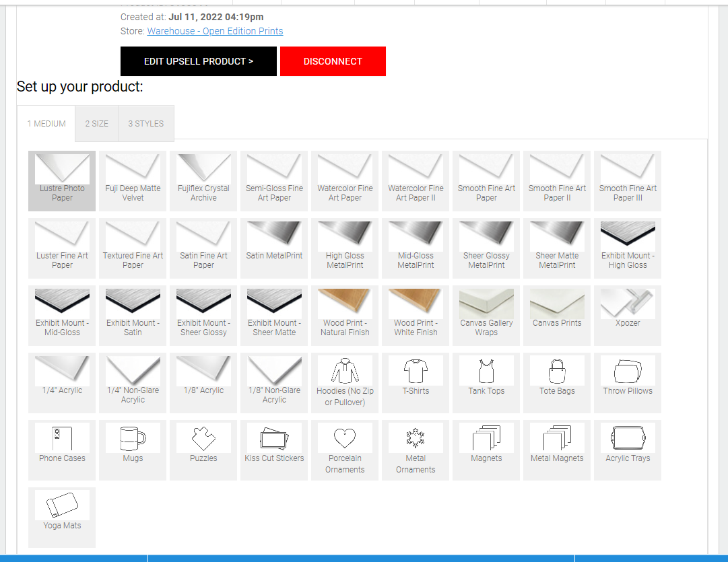Choose Smooth Fine Art Paper tile

click(x=486, y=181)
